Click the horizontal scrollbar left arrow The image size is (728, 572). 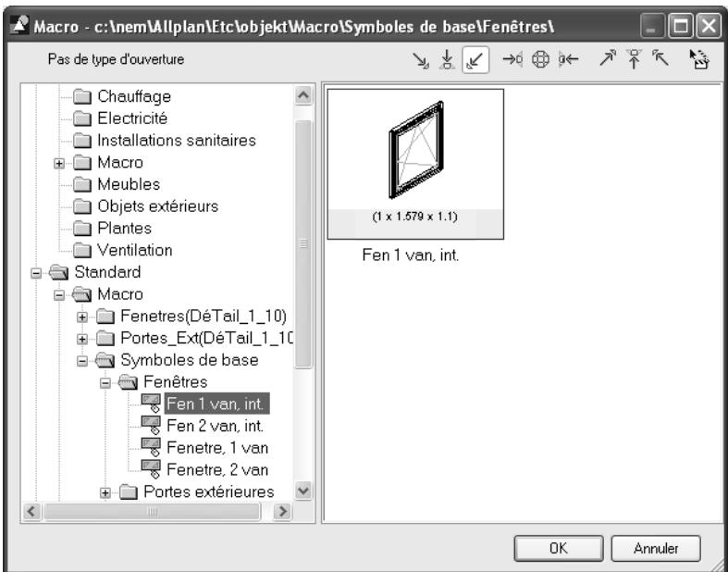point(31,512)
